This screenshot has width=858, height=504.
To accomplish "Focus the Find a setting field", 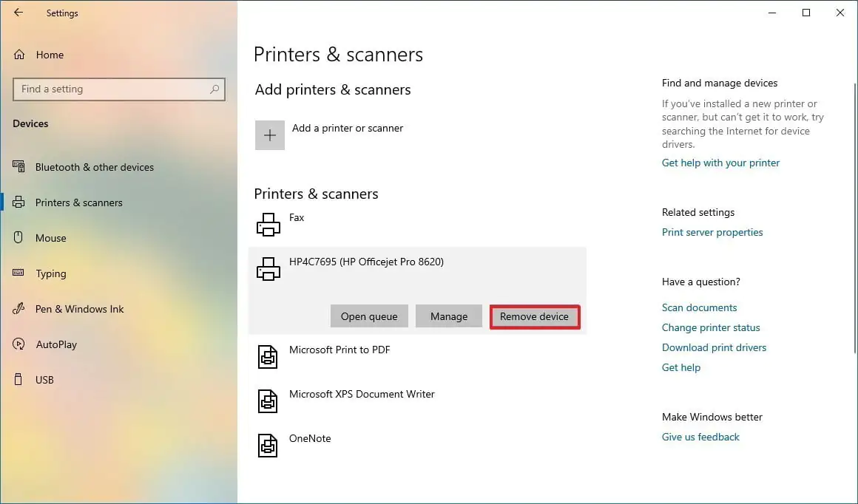I will point(111,89).
